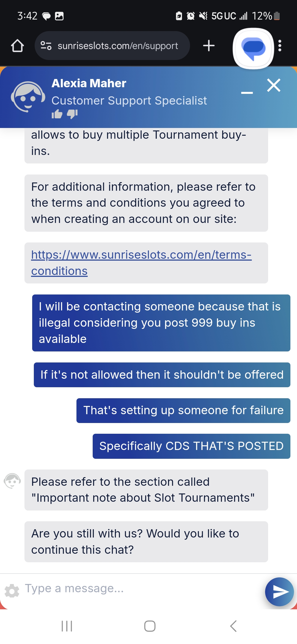
Task: Minimize the support chat window
Action: coord(247,93)
